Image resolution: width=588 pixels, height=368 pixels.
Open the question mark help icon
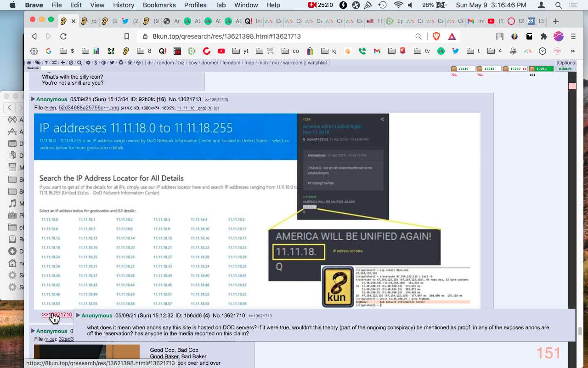click(46, 63)
